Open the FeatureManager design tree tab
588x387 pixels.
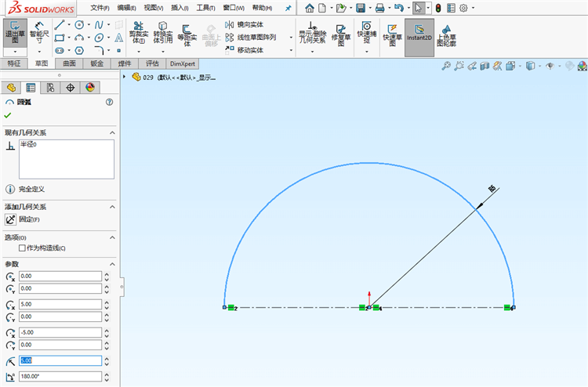[x=11, y=88]
